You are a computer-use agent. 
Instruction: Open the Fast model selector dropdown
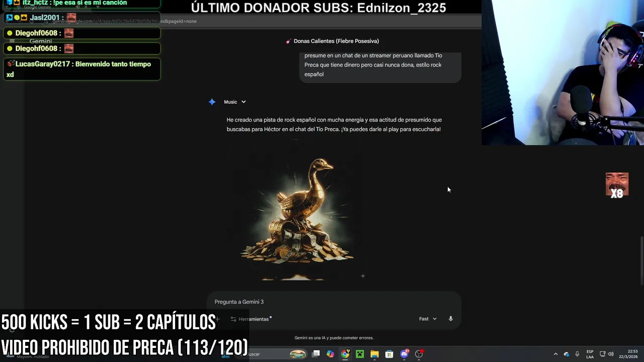pyautogui.click(x=428, y=319)
